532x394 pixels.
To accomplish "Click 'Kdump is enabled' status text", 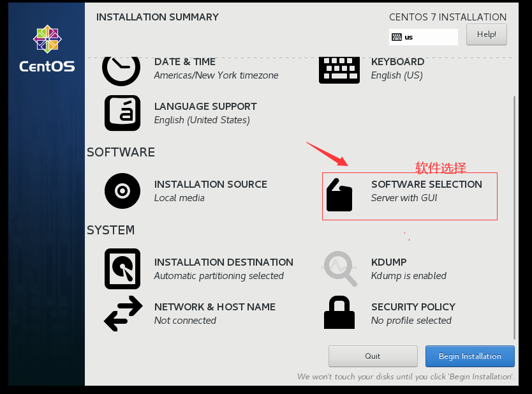I will click(409, 276).
